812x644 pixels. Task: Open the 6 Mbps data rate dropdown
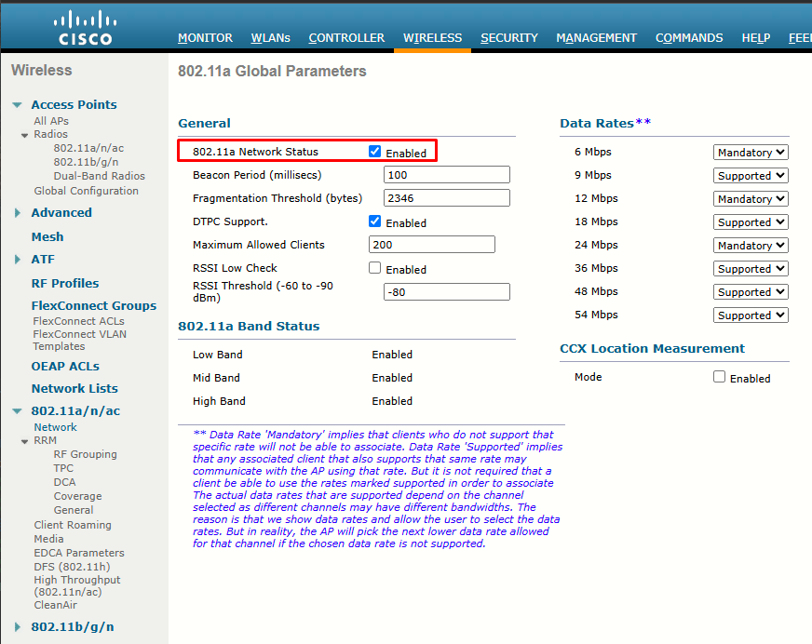(x=751, y=153)
